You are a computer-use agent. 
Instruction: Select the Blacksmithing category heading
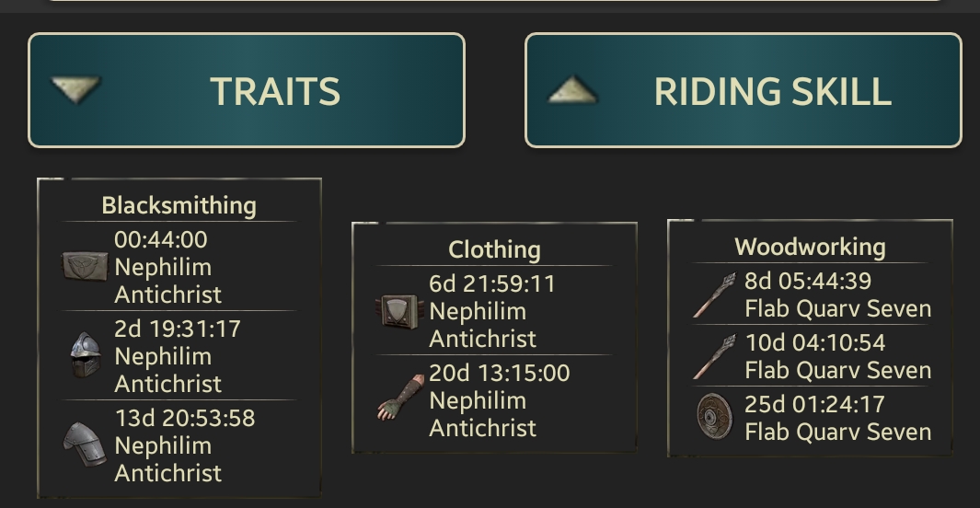pyautogui.click(x=179, y=205)
